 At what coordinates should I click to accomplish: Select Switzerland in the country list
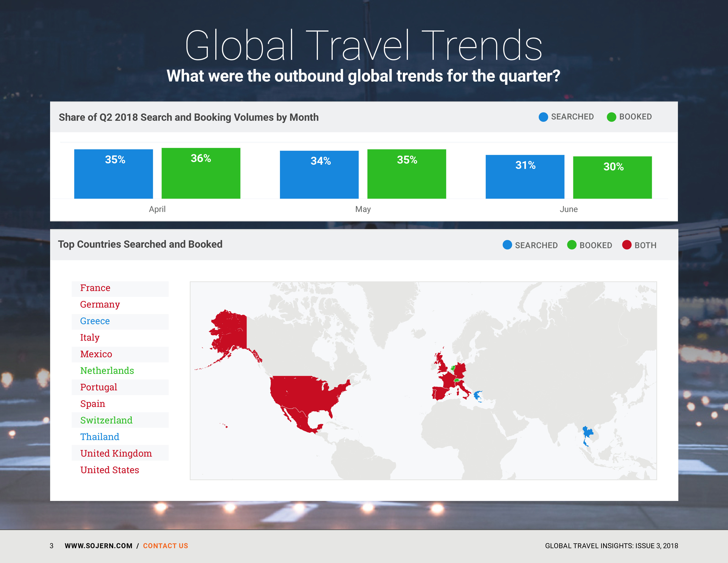[106, 420]
